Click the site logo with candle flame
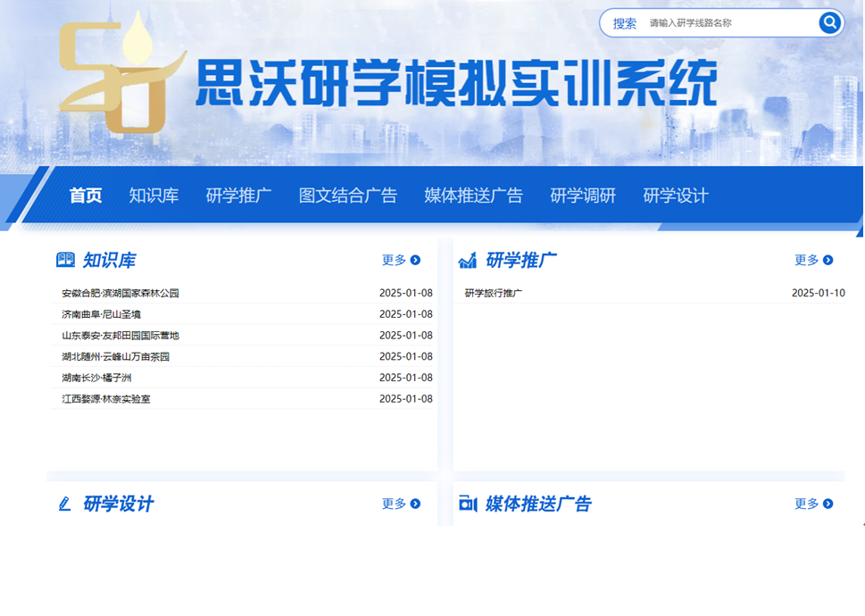Screen dimensions: 865x616 [121, 76]
